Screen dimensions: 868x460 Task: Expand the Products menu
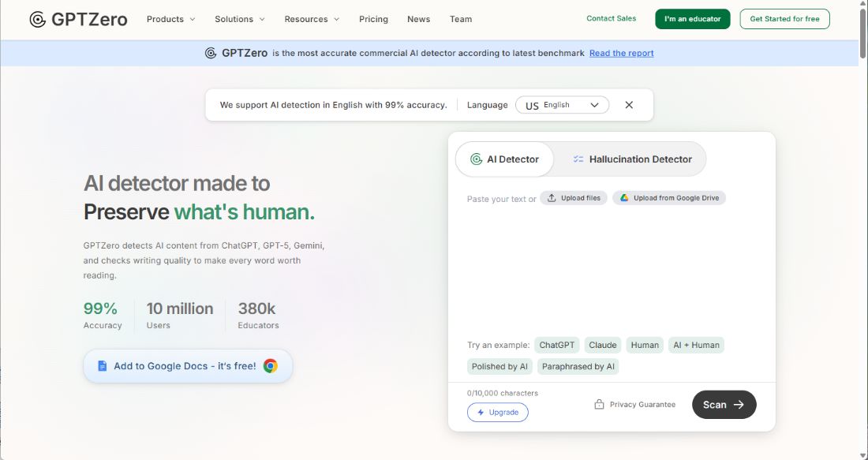pyautogui.click(x=170, y=19)
